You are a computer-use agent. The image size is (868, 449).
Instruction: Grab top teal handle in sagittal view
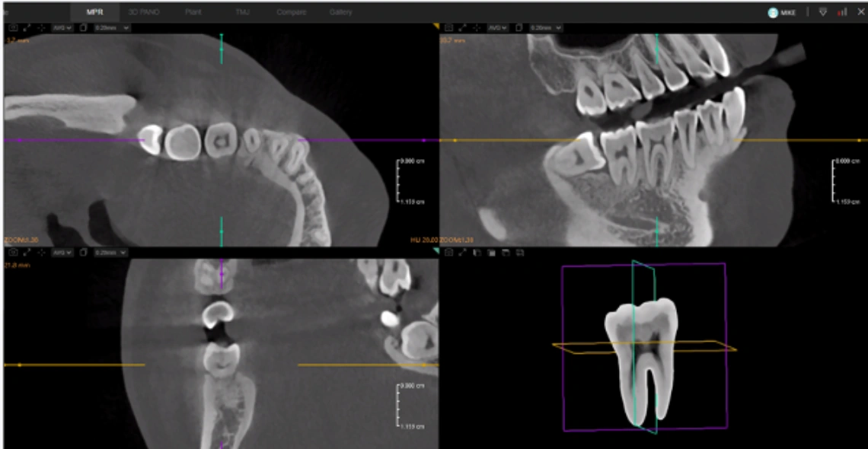point(657,49)
